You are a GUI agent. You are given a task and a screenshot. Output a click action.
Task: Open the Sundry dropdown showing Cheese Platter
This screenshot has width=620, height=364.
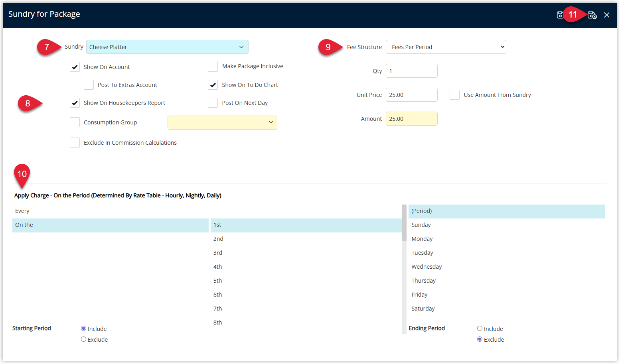tap(167, 47)
